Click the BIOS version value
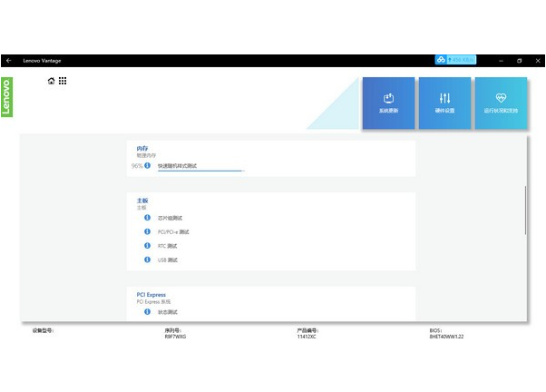 coord(446,337)
